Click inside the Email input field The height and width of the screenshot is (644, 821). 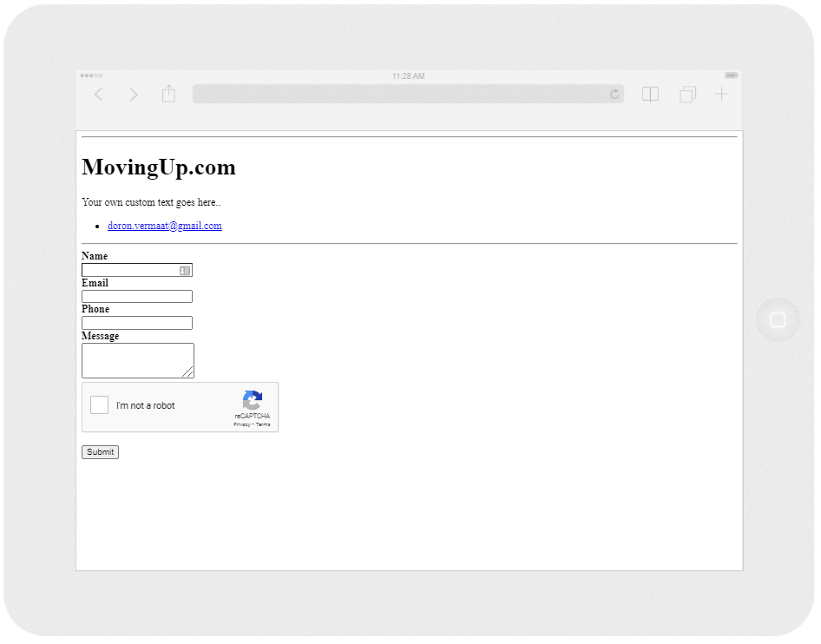pos(136,296)
